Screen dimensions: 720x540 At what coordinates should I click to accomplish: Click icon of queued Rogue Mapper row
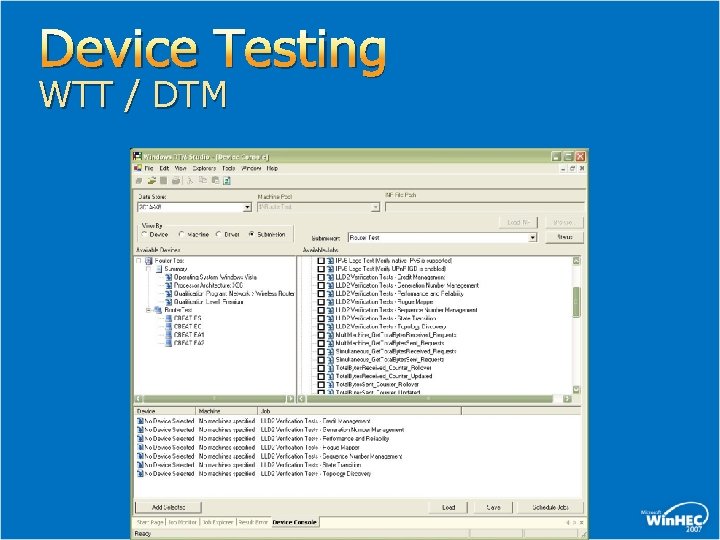pos(140,447)
